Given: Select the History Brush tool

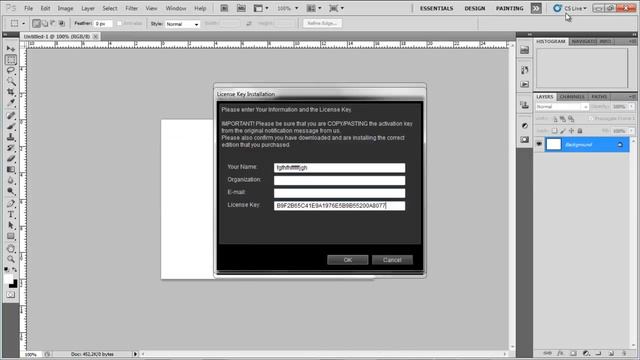Looking at the screenshot, I should pos(11,148).
